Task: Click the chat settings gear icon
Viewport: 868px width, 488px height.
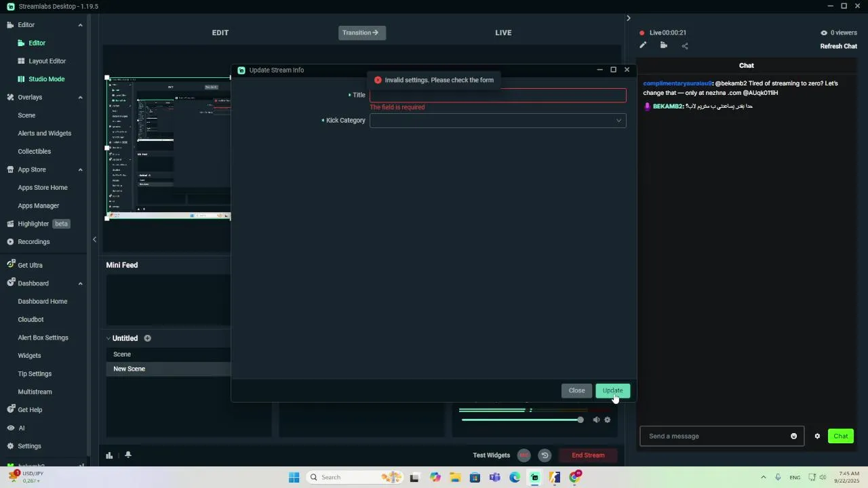Action: (x=817, y=436)
